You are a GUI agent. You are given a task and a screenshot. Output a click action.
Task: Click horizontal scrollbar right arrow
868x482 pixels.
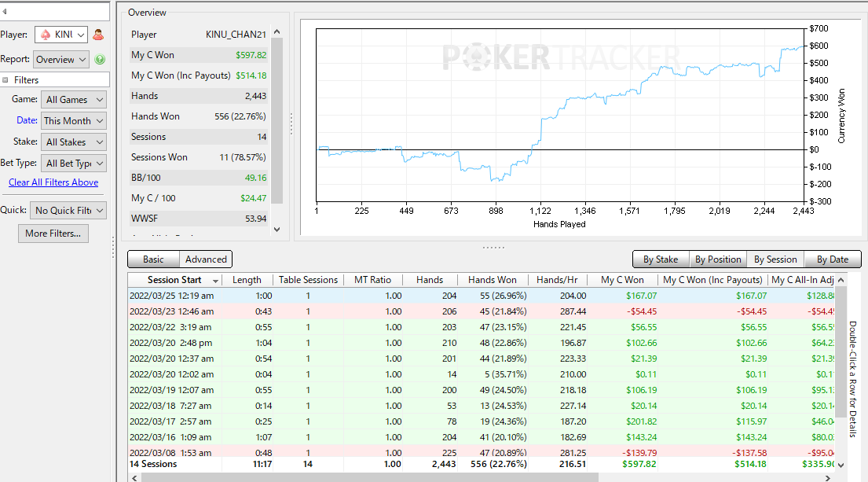tap(828, 477)
